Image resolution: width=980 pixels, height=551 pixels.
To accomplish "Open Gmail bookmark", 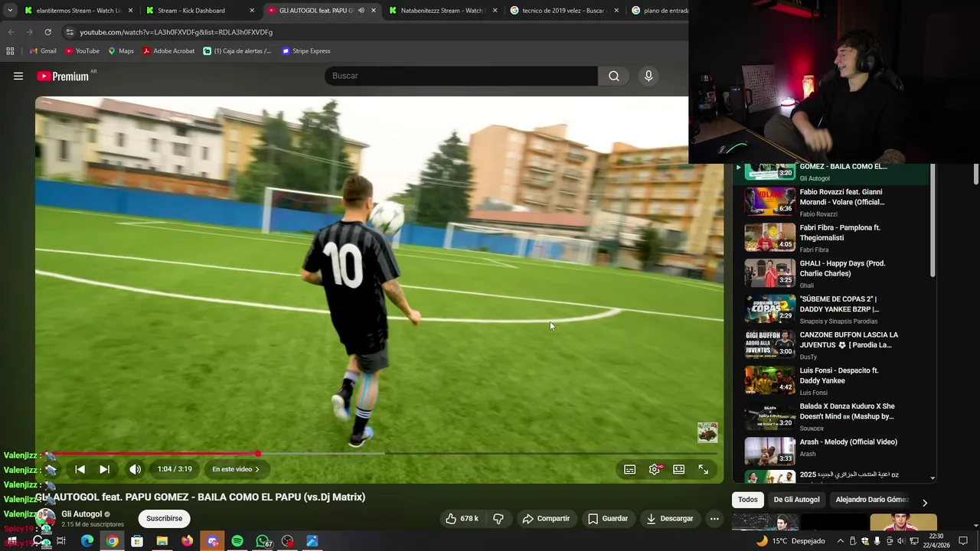I will tap(43, 51).
